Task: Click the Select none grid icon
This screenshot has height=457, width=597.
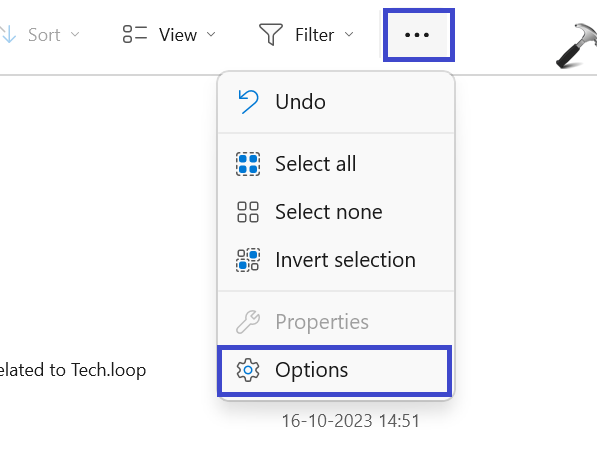Action: click(x=248, y=212)
